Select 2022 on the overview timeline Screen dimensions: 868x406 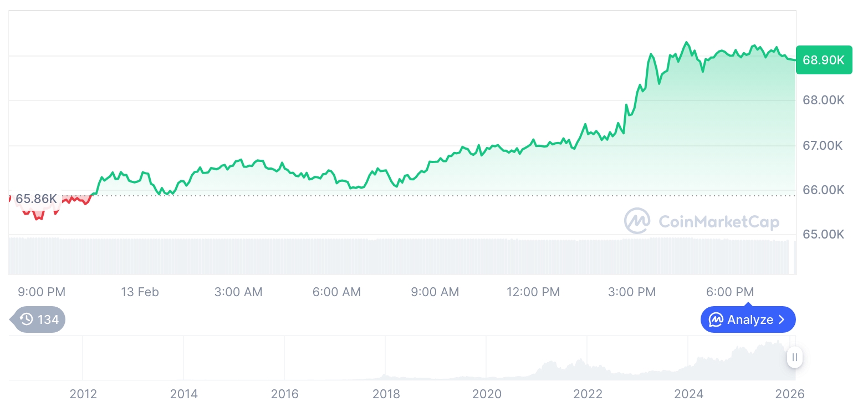(x=588, y=394)
